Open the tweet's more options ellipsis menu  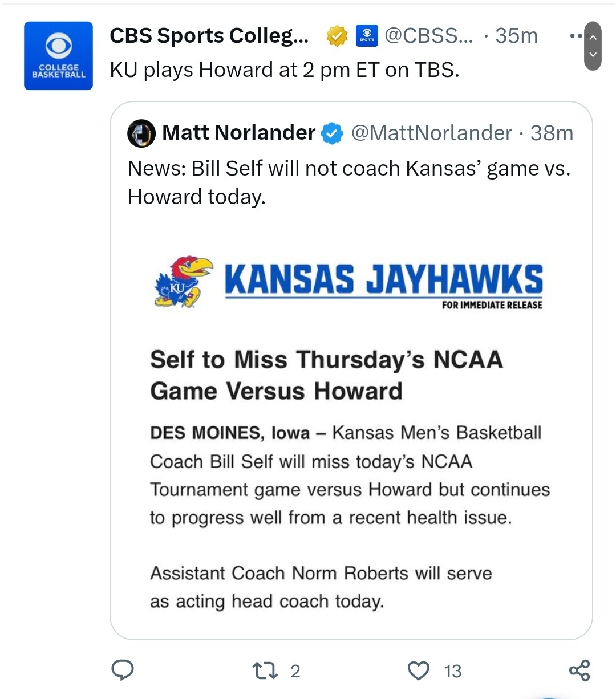[576, 36]
